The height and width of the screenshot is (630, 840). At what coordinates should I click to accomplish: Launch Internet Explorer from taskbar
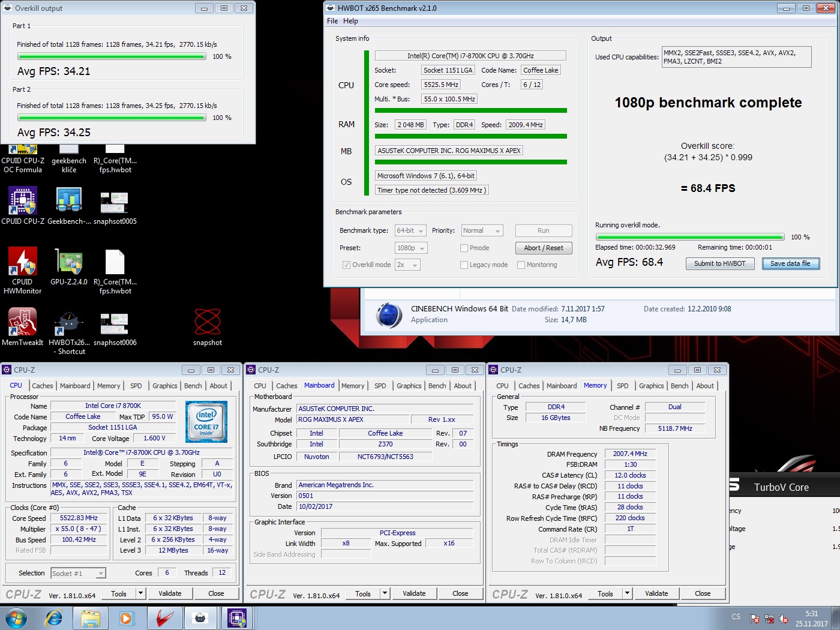coord(54,618)
